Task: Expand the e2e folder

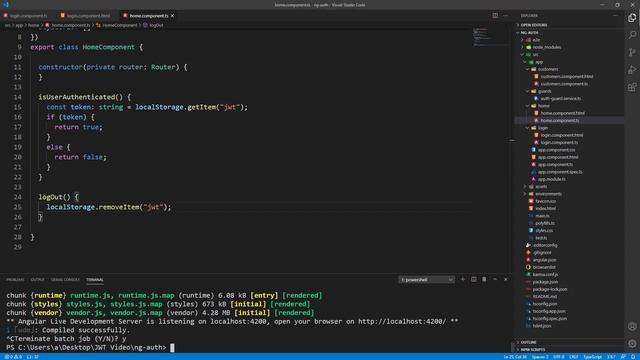Action: 536,40
